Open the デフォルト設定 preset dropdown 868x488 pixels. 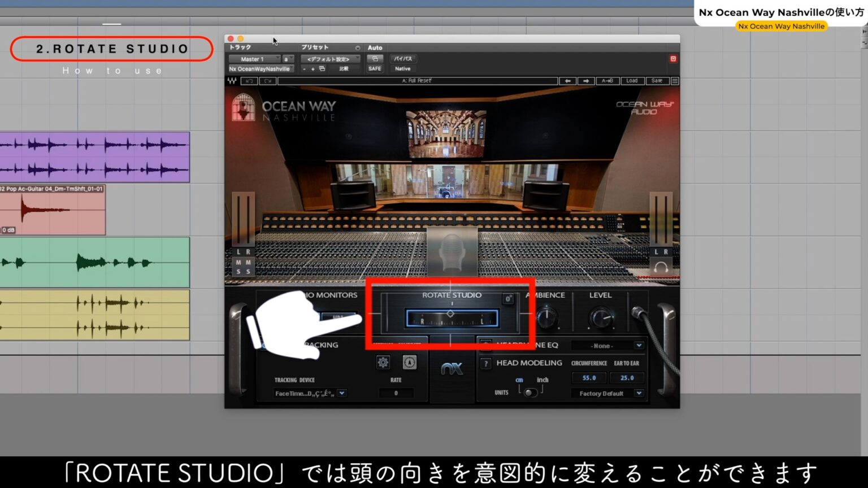click(330, 59)
